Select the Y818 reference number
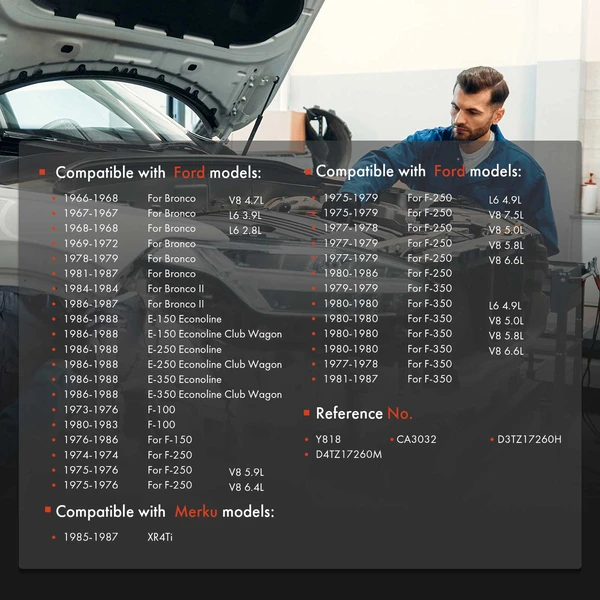600x600 pixels. [x=327, y=439]
